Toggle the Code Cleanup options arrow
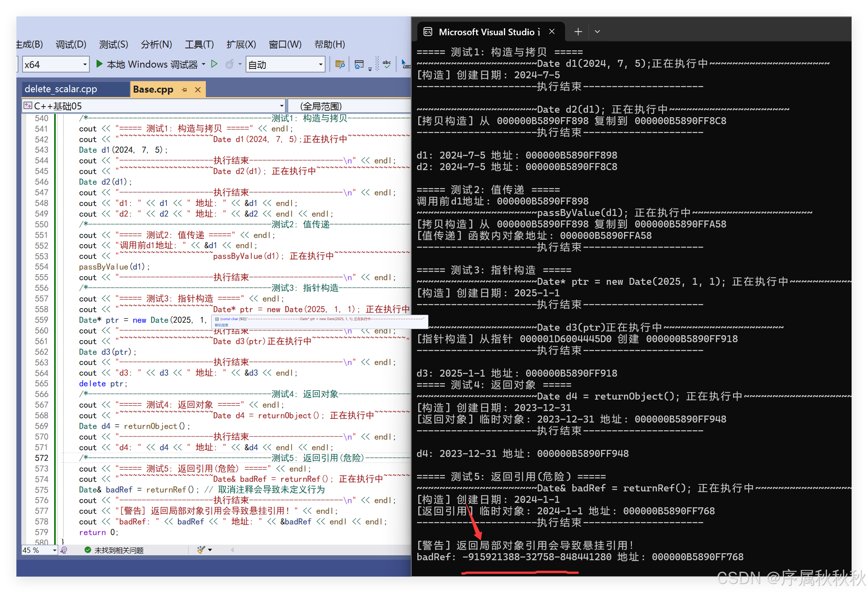Screen dimensions: 868x593 (x=209, y=550)
